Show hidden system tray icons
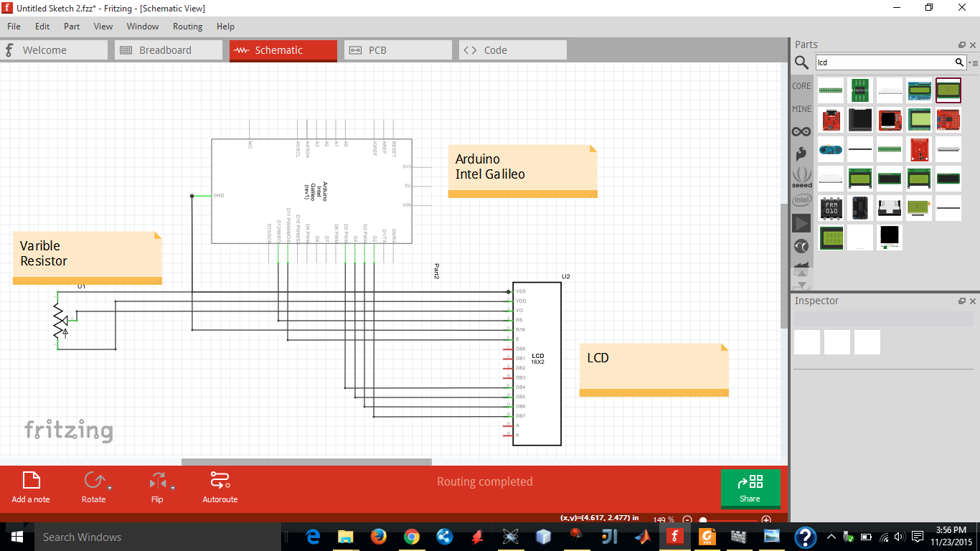 coord(831,537)
